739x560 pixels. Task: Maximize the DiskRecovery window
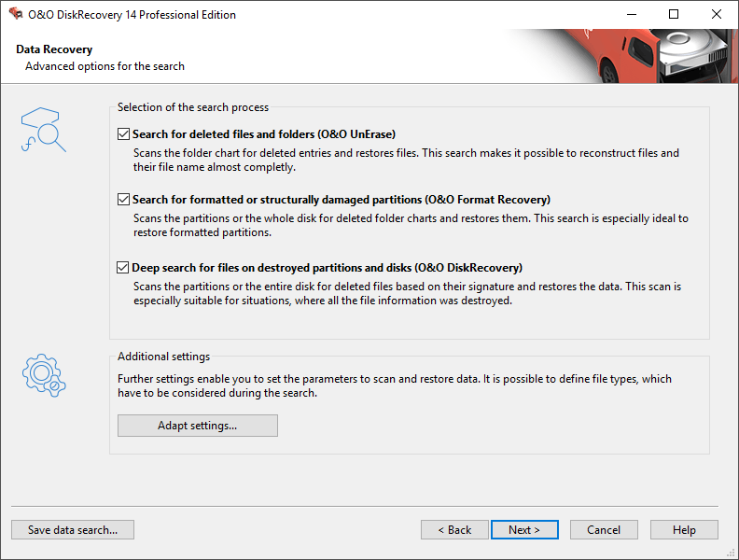pos(674,15)
